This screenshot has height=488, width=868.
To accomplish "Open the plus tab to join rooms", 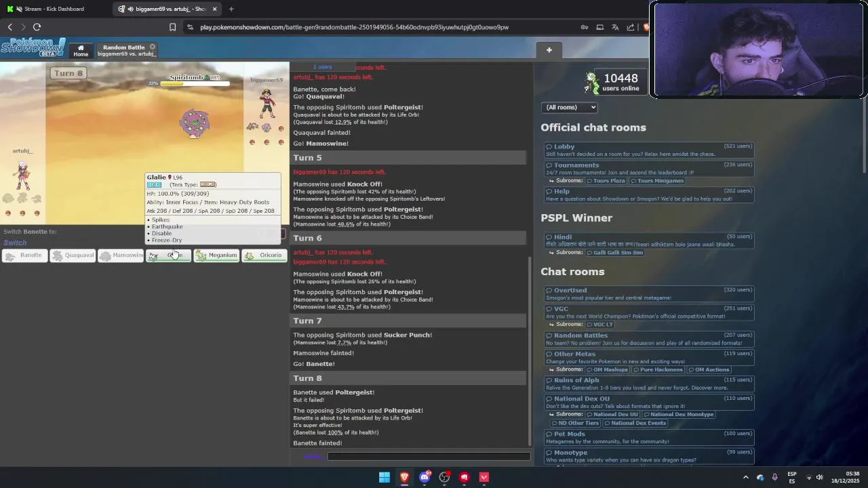I will tap(549, 49).
